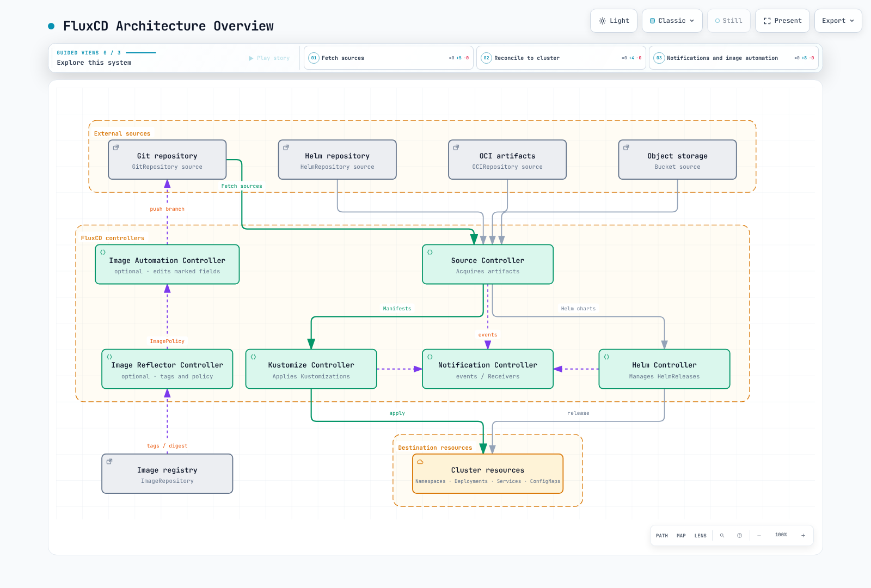871x588 pixels.
Task: Toggle the Still animation button
Action: click(729, 21)
